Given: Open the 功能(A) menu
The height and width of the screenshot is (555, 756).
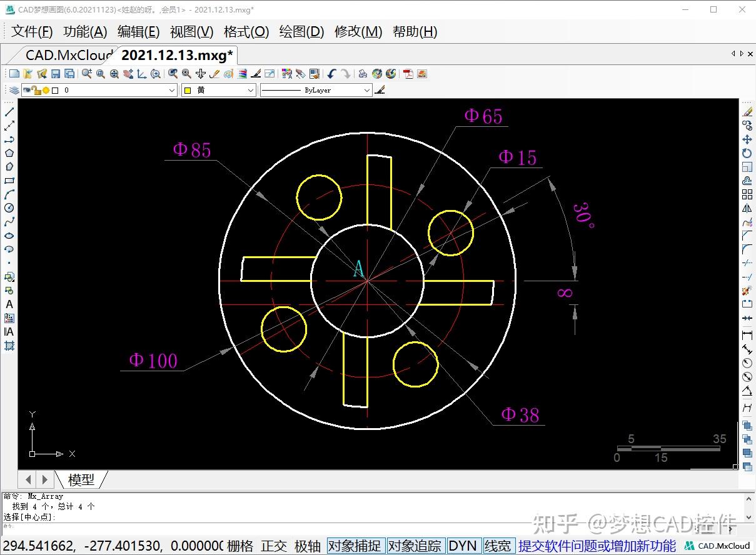Looking at the screenshot, I should [x=85, y=32].
